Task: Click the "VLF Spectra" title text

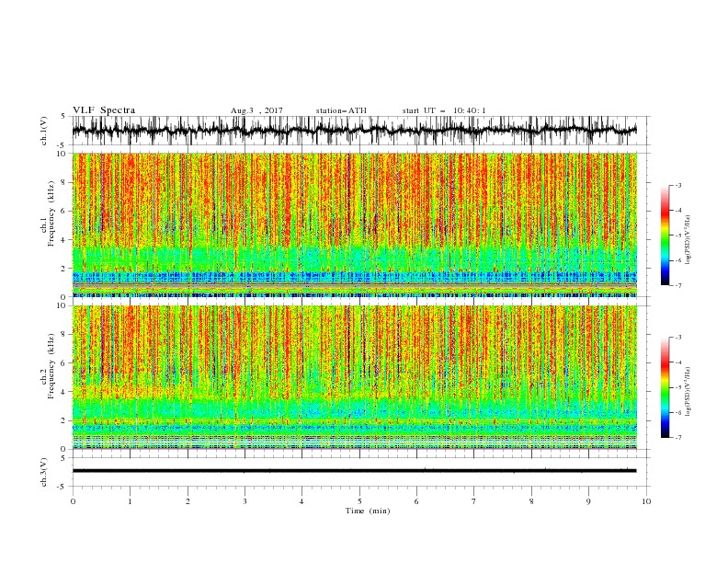Action: 104,110
